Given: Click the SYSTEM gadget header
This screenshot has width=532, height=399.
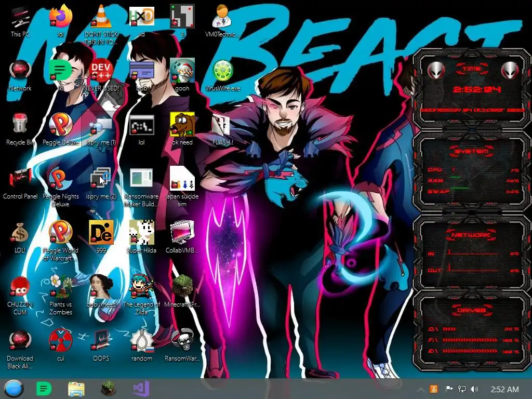Looking at the screenshot, I should tap(472, 151).
